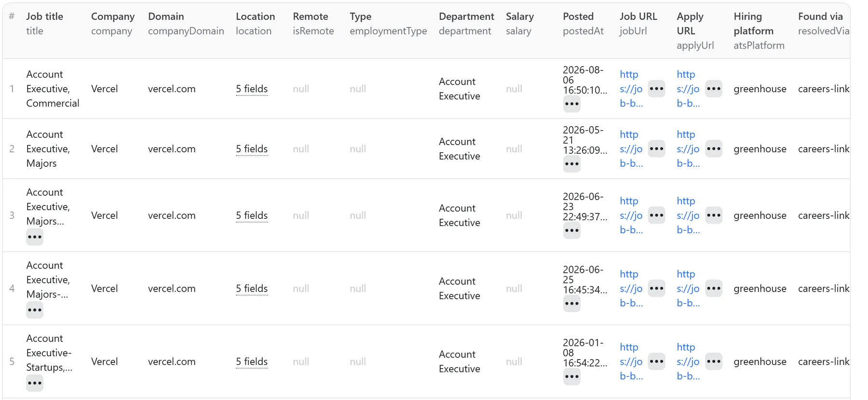Open the 5 fields location in row 2
The width and height of the screenshot is (868, 400).
(x=252, y=149)
